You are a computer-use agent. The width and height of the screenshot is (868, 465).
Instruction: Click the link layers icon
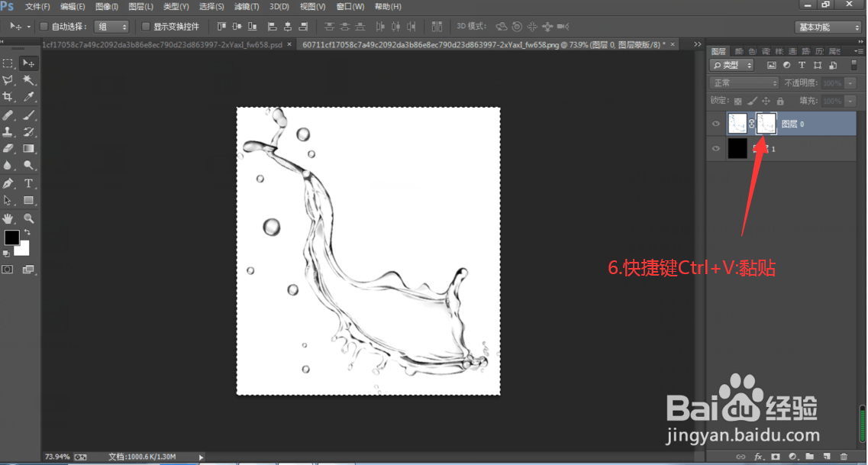coord(741,457)
